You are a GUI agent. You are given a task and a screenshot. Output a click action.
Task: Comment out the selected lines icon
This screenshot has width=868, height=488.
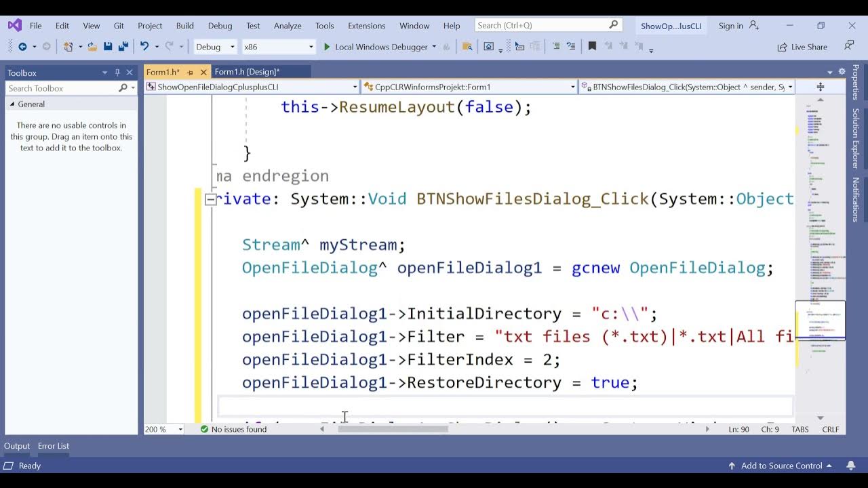click(x=556, y=47)
